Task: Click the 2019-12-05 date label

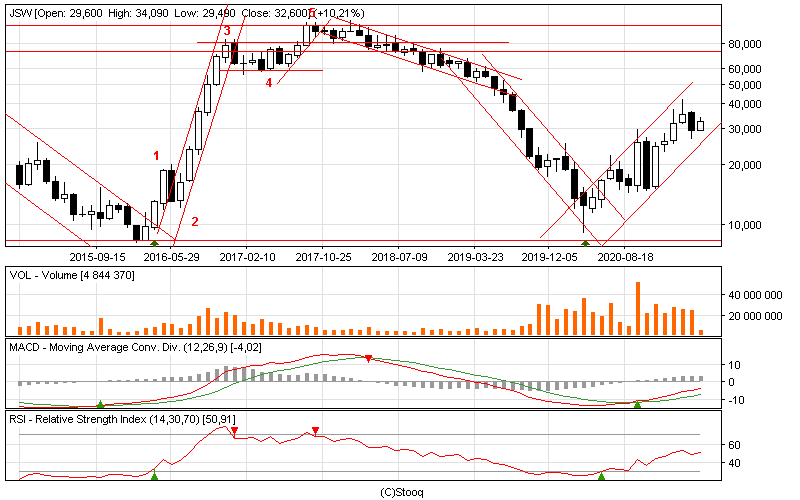Action: pyautogui.click(x=549, y=257)
